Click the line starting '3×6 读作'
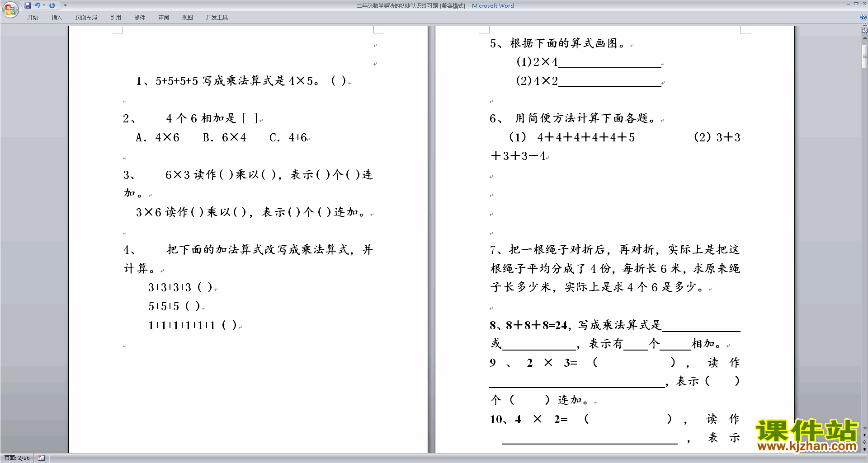 (252, 212)
